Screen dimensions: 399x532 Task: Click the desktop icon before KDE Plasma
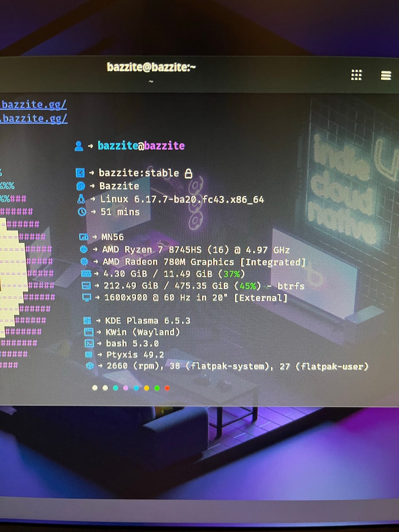[87, 320]
